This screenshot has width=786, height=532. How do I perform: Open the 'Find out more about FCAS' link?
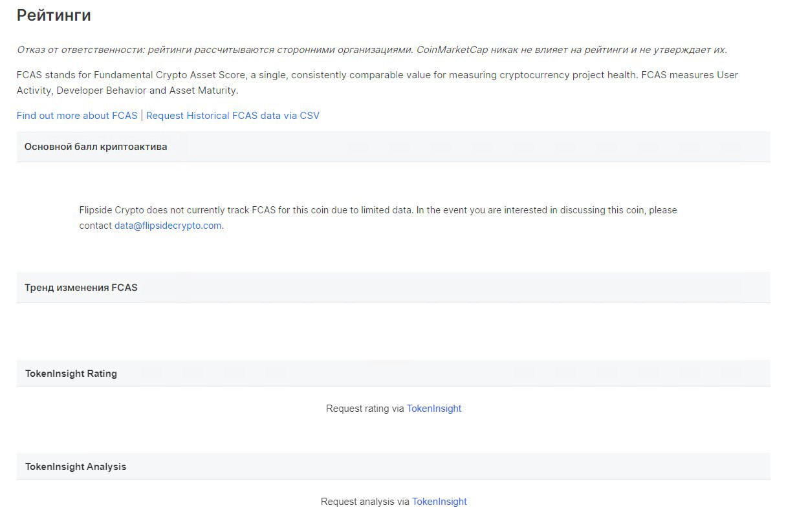(x=77, y=116)
